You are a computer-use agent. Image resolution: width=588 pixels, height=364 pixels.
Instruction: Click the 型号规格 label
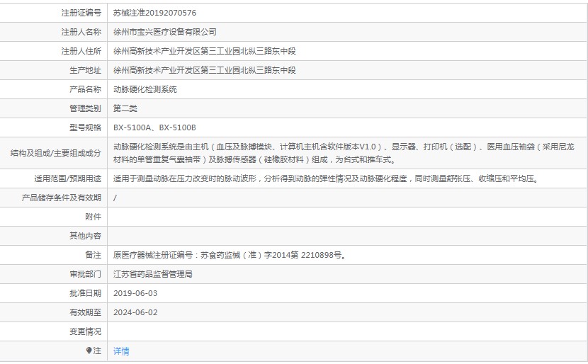(x=85, y=127)
